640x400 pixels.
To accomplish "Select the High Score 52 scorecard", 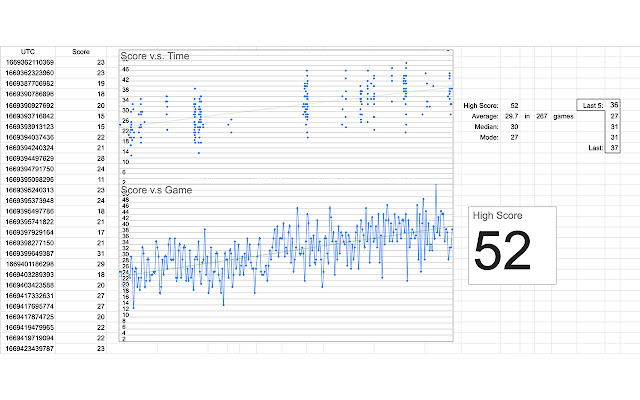I will click(x=512, y=245).
